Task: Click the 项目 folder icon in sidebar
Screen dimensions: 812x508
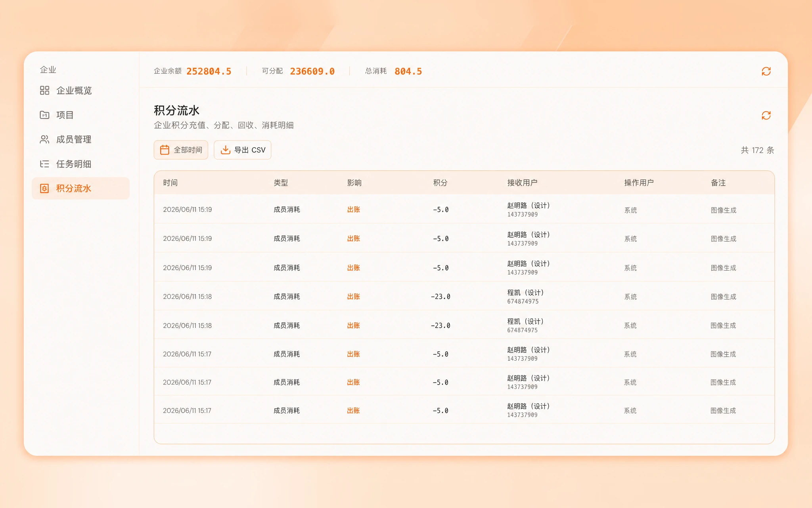Action: 44,115
